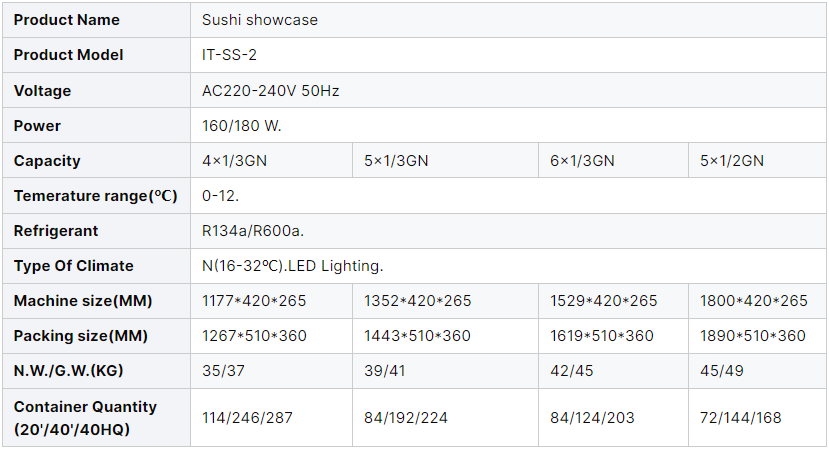Screen dimensions: 829x449
Task: Click the Product Name header cell
Action: (x=66, y=20)
